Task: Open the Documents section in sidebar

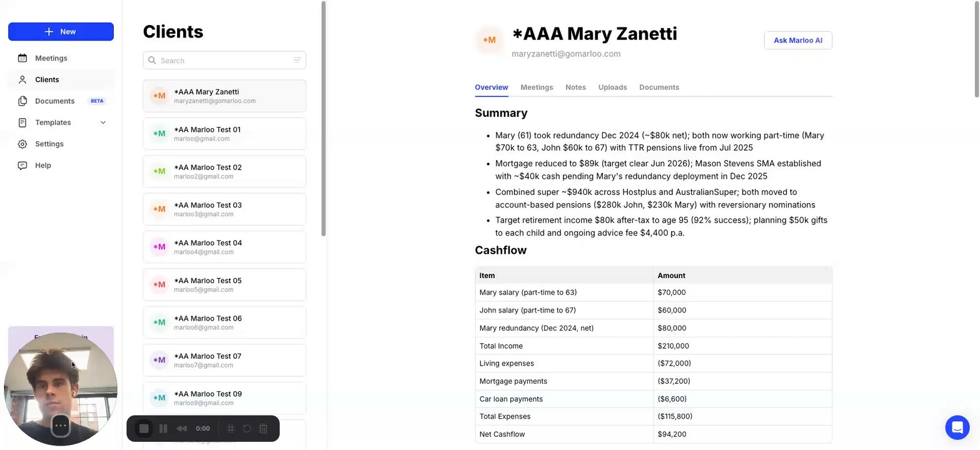Action: pyautogui.click(x=54, y=101)
